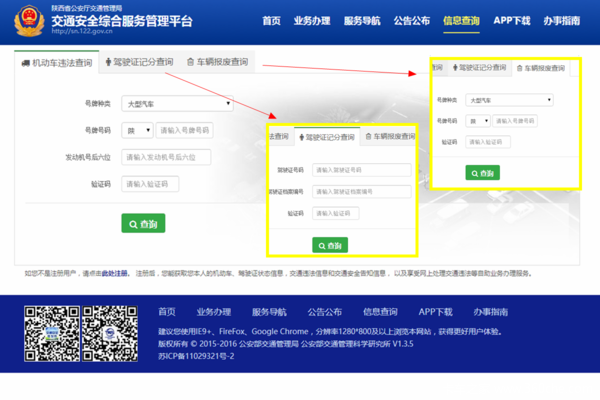600x400 pixels.
Task: Click the large green 查询 button in main form
Action: point(143,224)
